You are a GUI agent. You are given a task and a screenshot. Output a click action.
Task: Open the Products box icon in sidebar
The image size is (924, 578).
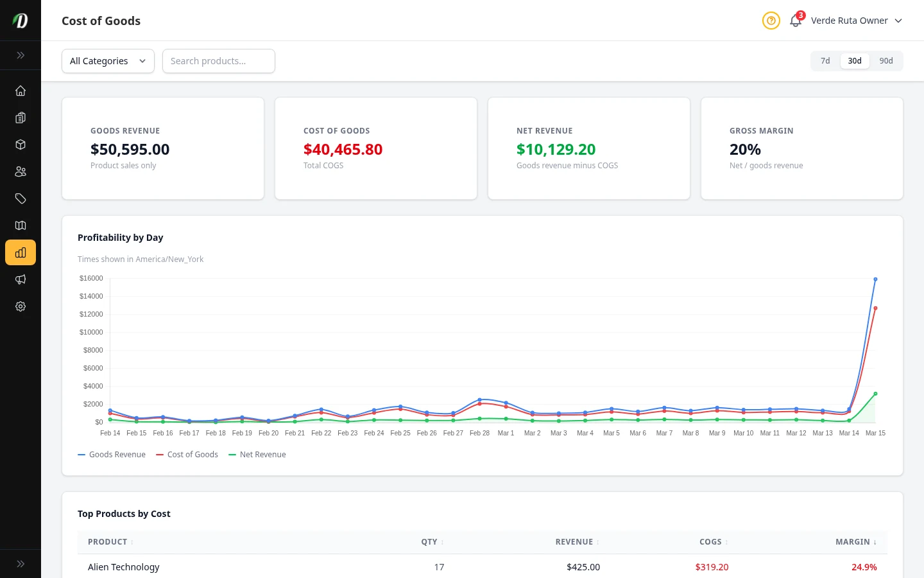(x=21, y=144)
